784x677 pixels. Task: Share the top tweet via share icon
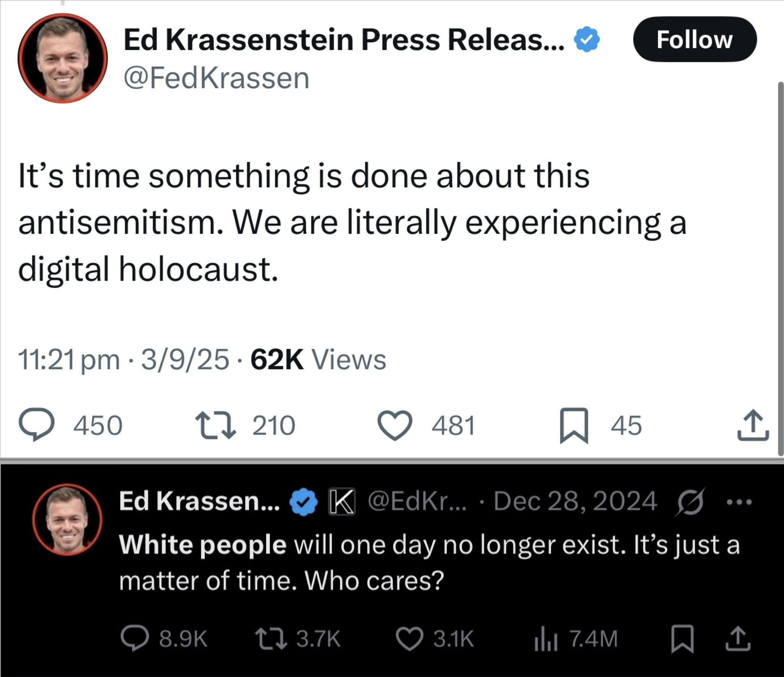tap(753, 425)
